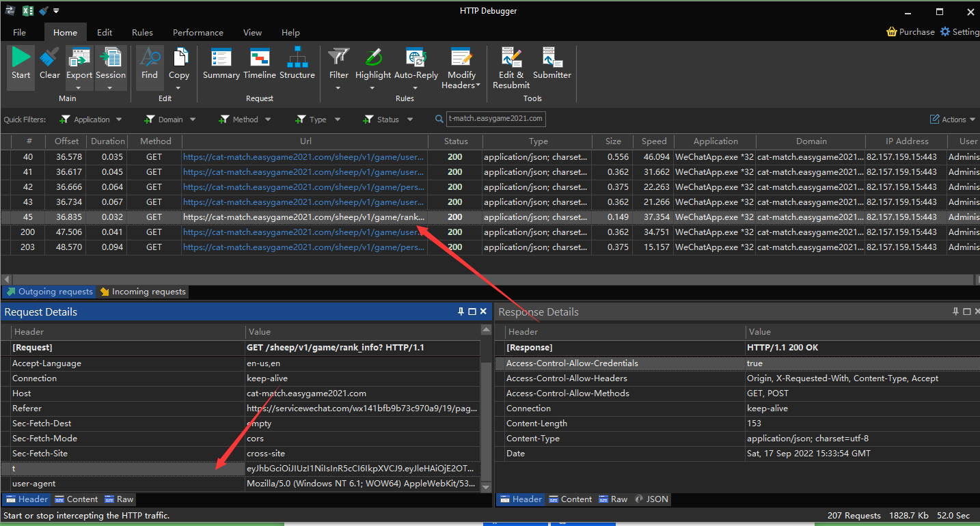
Task: Open the File menu
Action: pos(19,32)
